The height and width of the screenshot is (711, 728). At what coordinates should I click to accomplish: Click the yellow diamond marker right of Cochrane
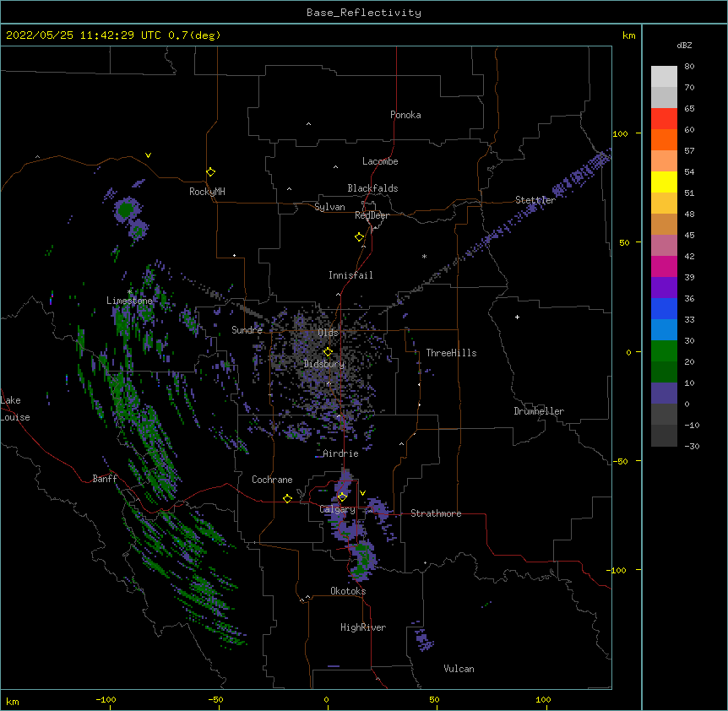coord(287,498)
